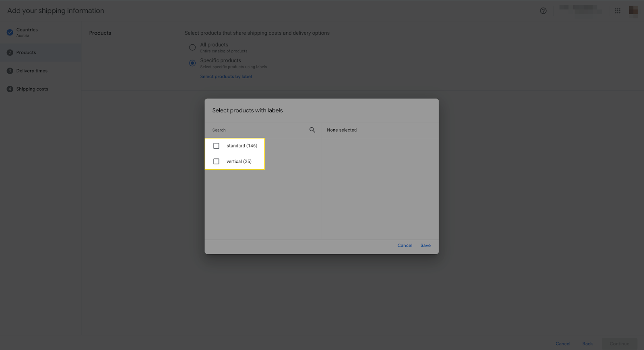Click the 'None selected' text

[342, 130]
